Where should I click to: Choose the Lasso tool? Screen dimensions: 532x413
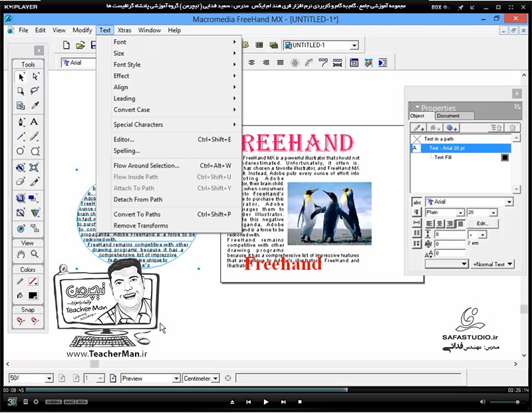35,91
